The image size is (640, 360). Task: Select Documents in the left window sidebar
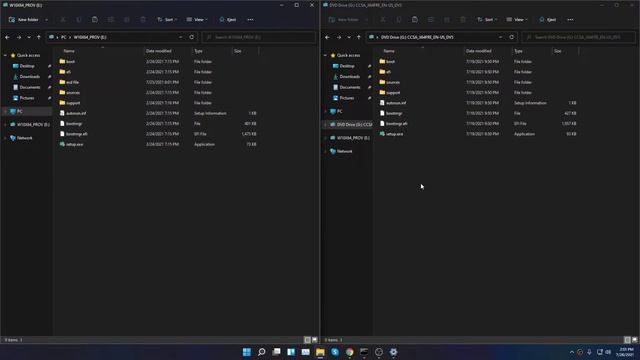coord(29,87)
